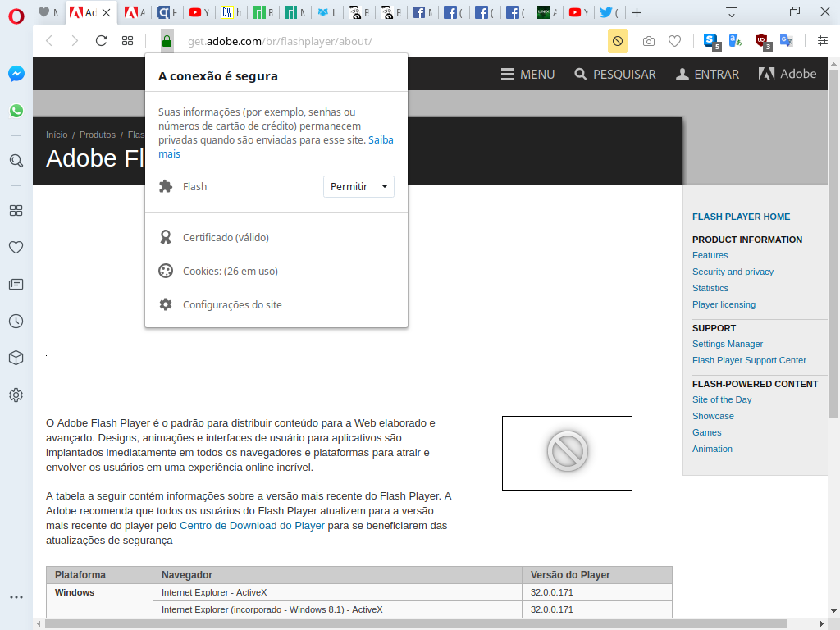Open the Easy Setup sliders icon
Viewport: 840px width, 630px height.
[823, 41]
